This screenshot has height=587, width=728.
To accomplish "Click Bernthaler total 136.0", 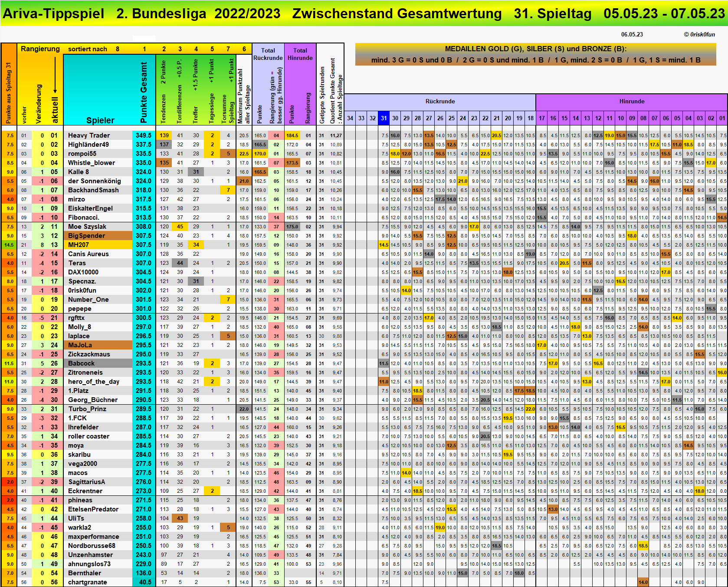I will pos(144,573).
